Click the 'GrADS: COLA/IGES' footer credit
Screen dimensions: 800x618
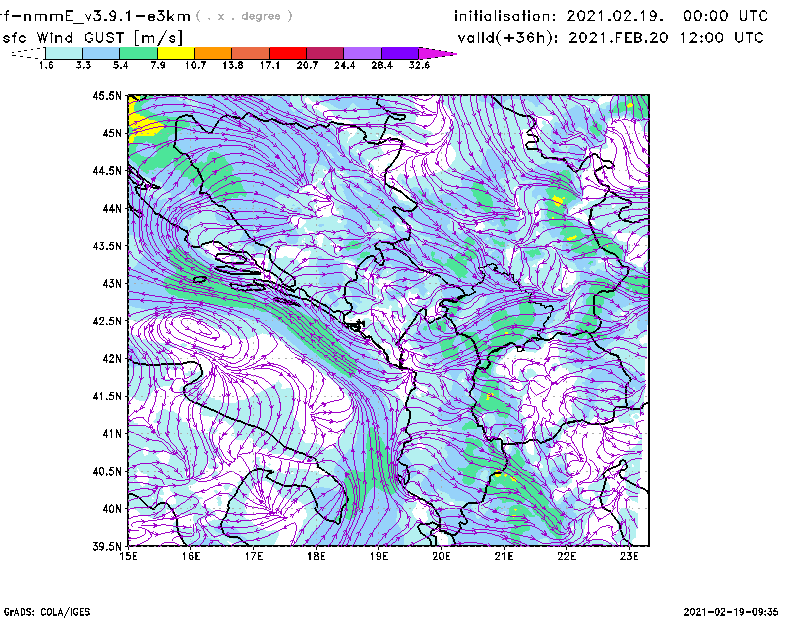pos(46,612)
